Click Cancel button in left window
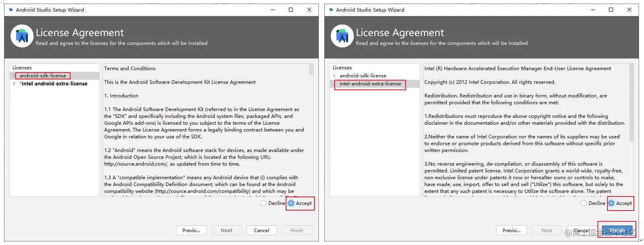The width and height of the screenshot is (644, 245). click(x=262, y=230)
